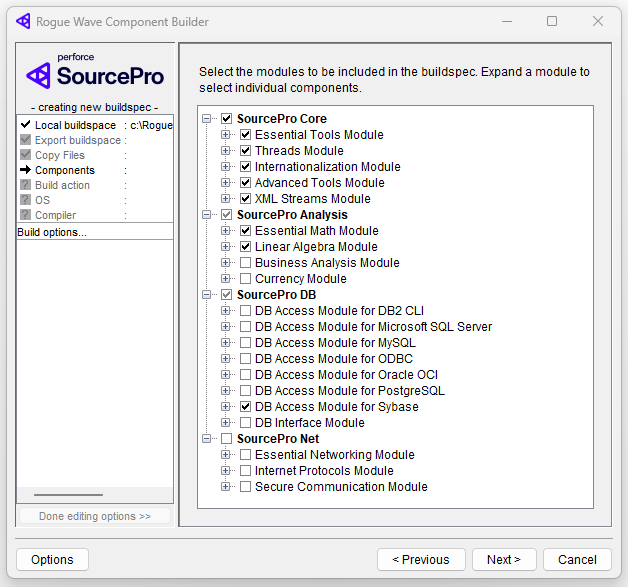Click the checkmark icon beside Local buildspace

click(x=25, y=125)
